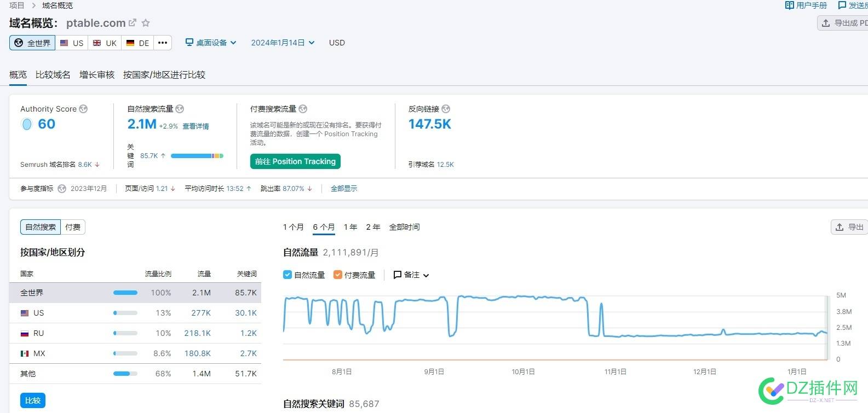Expand the 备注 notes dropdown
This screenshot has height=413, width=868.
click(x=411, y=275)
